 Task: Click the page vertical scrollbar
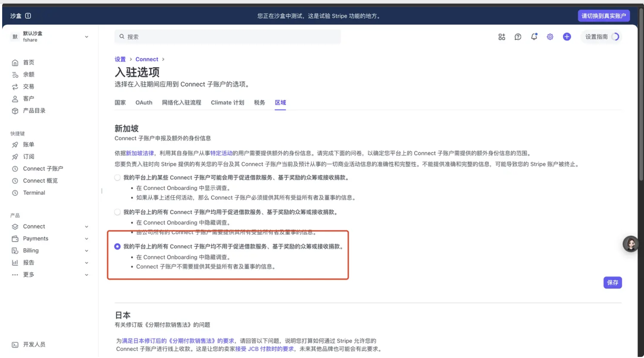pos(641,94)
